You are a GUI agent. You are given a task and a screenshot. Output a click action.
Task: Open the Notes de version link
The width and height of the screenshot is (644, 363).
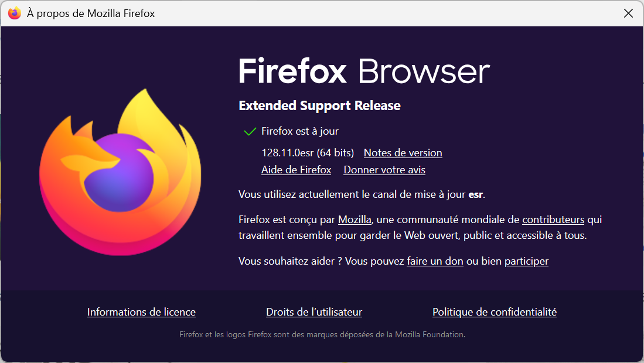[403, 153]
